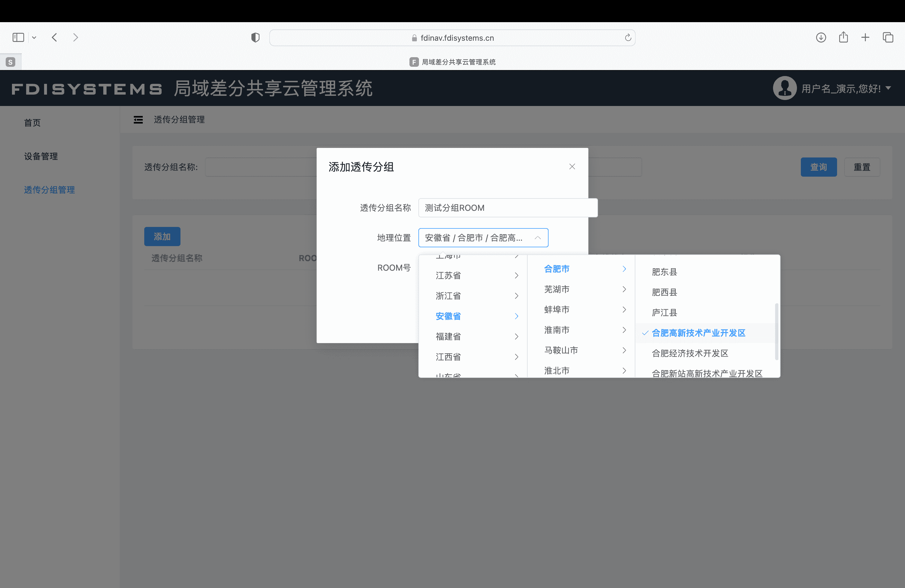Collapse the 地理位置 cascader dropdown
905x588 pixels.
tap(537, 238)
